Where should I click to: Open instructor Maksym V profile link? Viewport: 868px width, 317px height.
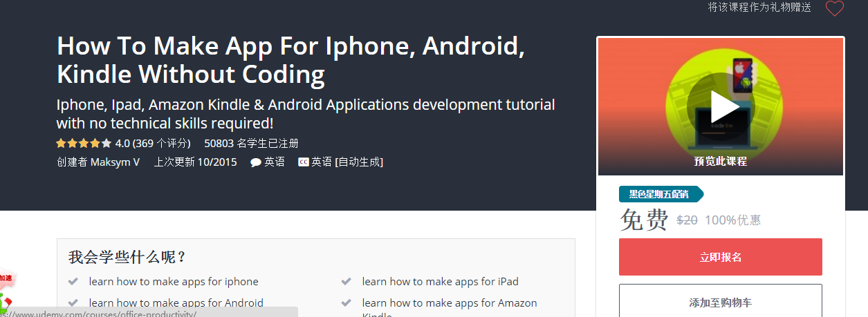click(115, 162)
